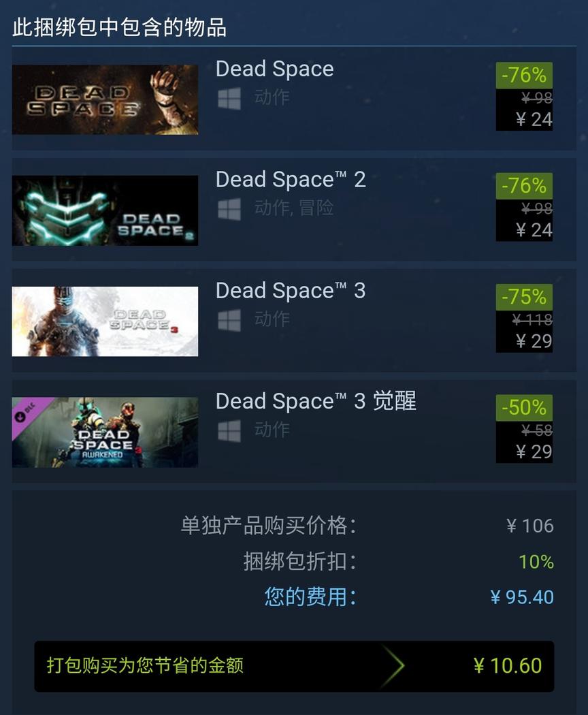Screen dimensions: 588x715
Task: Click the ¥ 24 price for Dead Space 2
Action: coord(534,230)
